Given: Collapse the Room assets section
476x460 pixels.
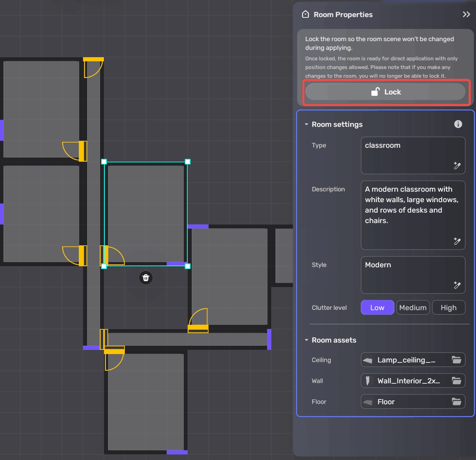Looking at the screenshot, I should (x=307, y=340).
